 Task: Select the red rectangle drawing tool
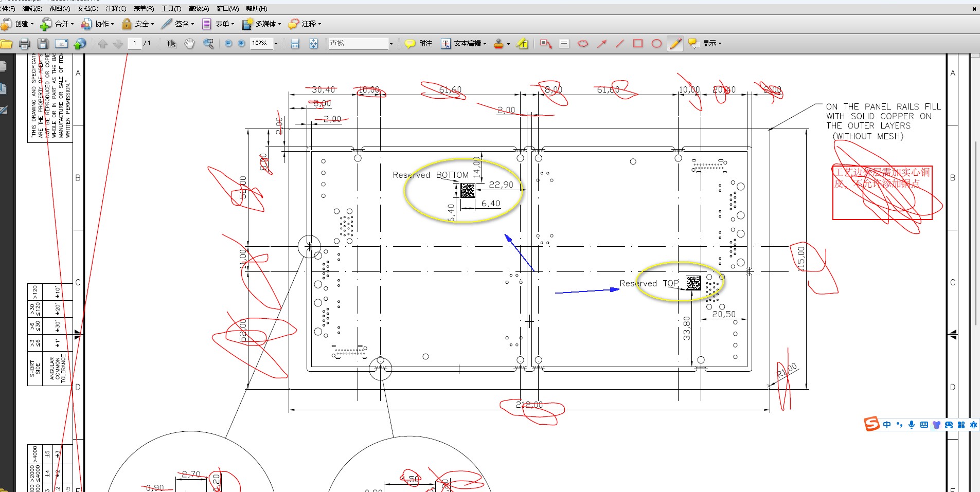point(638,44)
